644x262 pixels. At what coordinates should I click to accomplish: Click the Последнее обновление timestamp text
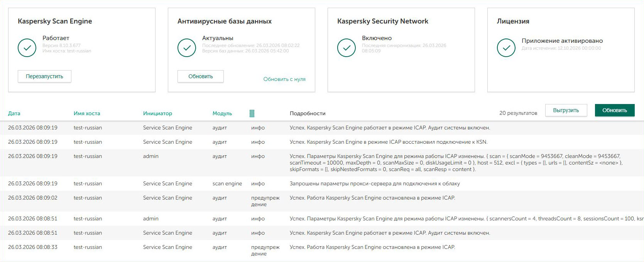[x=251, y=45]
